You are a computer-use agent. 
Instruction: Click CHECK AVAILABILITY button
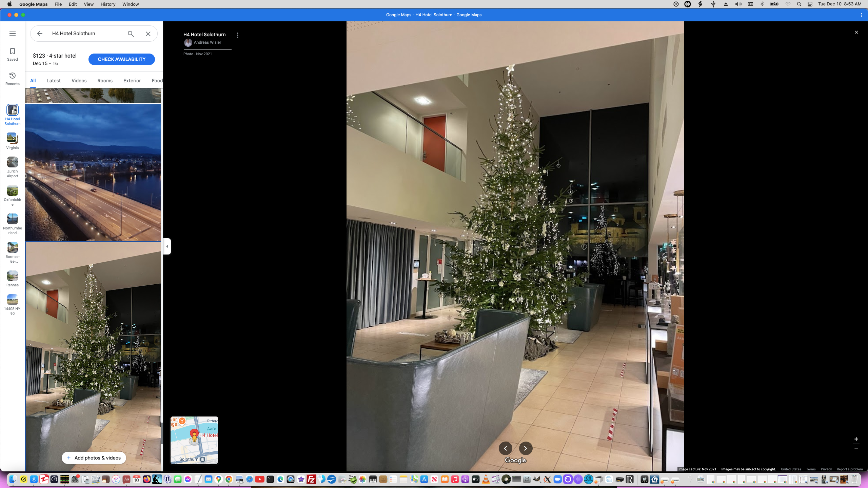click(121, 59)
